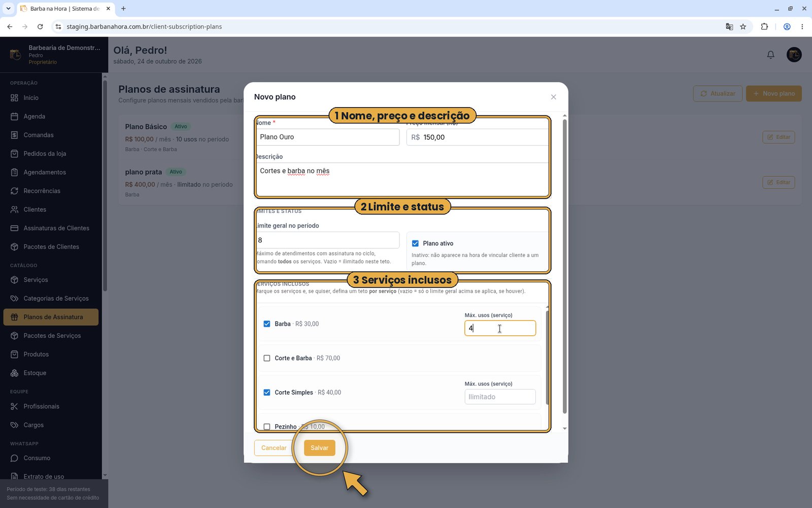Close the Novo plano dialog

click(554, 97)
